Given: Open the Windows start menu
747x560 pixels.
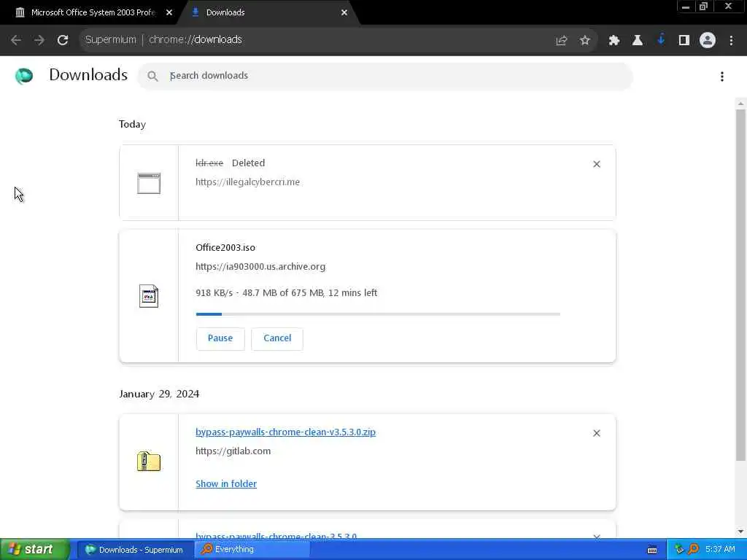Looking at the screenshot, I should click(34, 550).
